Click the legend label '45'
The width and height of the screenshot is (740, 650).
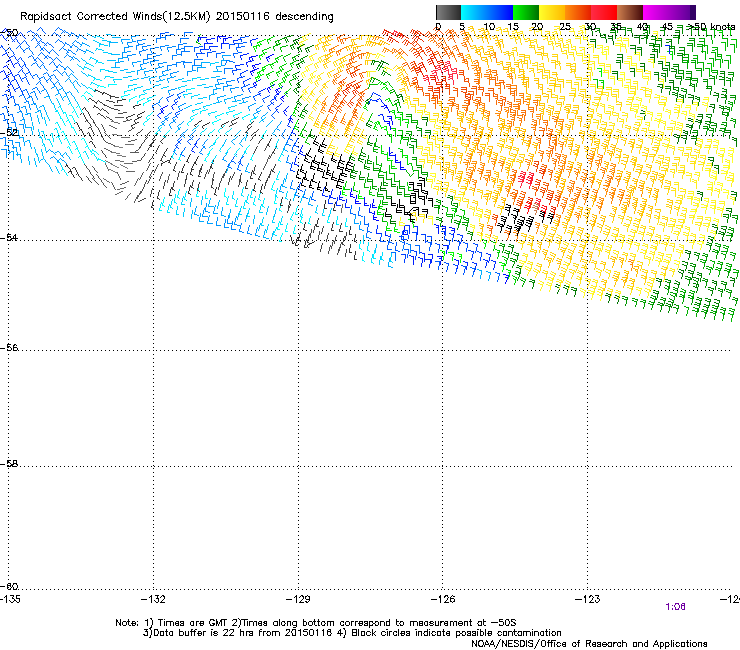click(x=667, y=27)
